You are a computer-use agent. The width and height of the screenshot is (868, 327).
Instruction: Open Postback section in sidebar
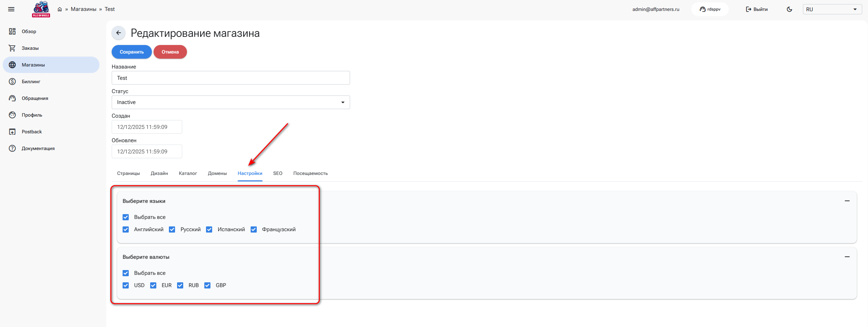pos(32,132)
